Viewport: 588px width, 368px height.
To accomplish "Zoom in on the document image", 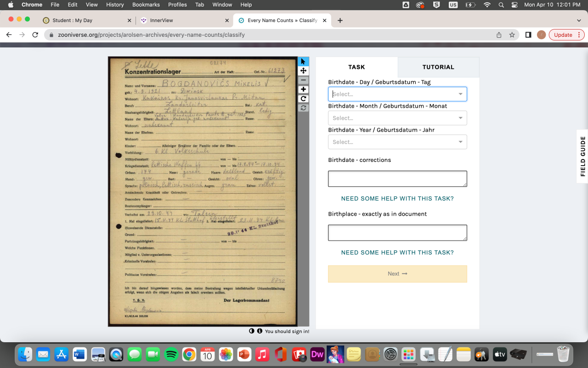I will [303, 89].
